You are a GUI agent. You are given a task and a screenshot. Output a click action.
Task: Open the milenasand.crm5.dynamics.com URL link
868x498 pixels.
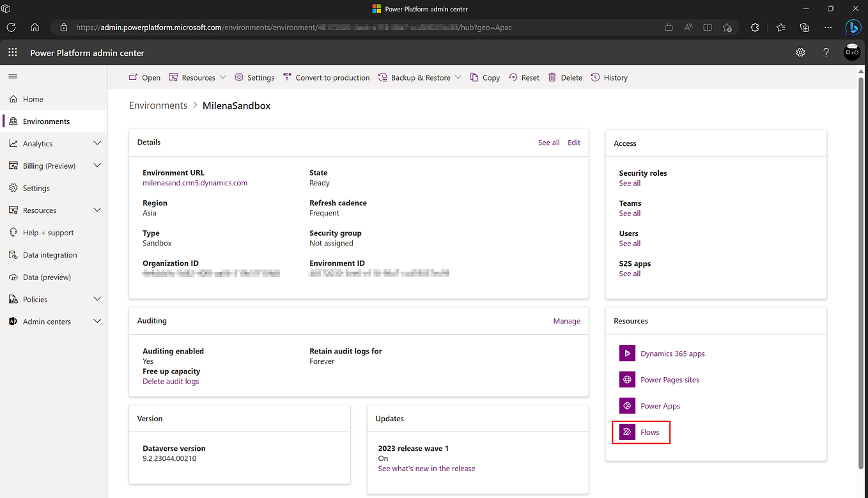(x=195, y=183)
